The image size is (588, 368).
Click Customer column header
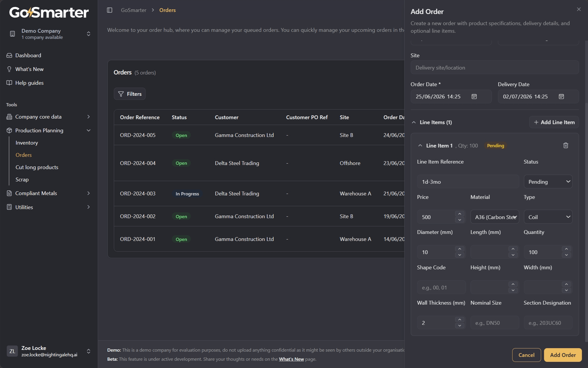tap(227, 117)
